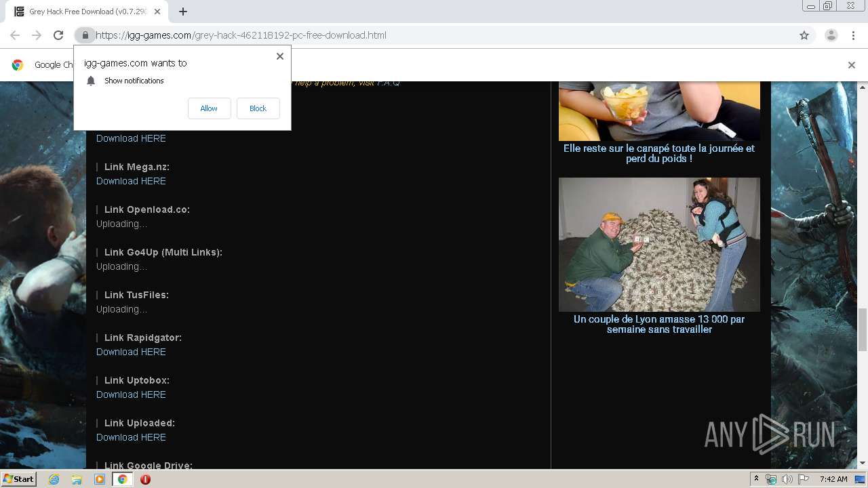Click 'Uploading...' under Link TusFiles
Screen dimensions: 868x488
[x=121, y=309]
